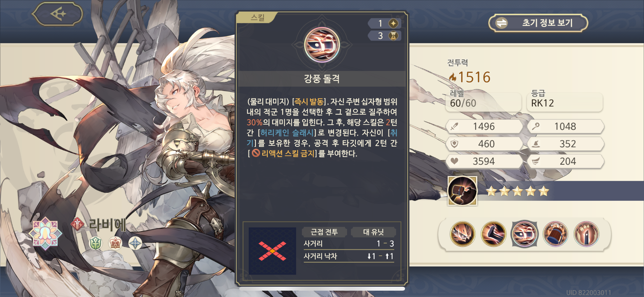Click the blue compass-star trait badge
Screen dimensions: 644x297
coord(135,243)
